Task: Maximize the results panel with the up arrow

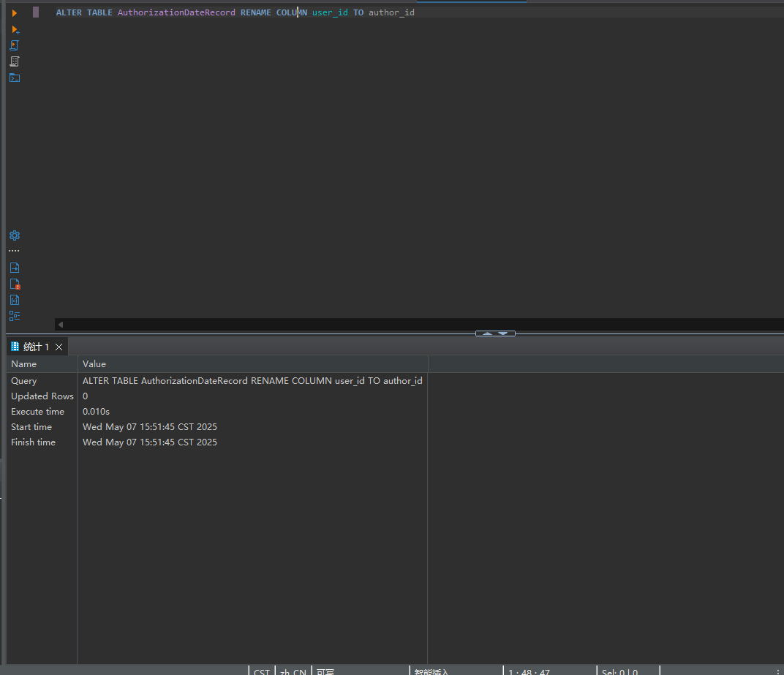Action: [487, 333]
